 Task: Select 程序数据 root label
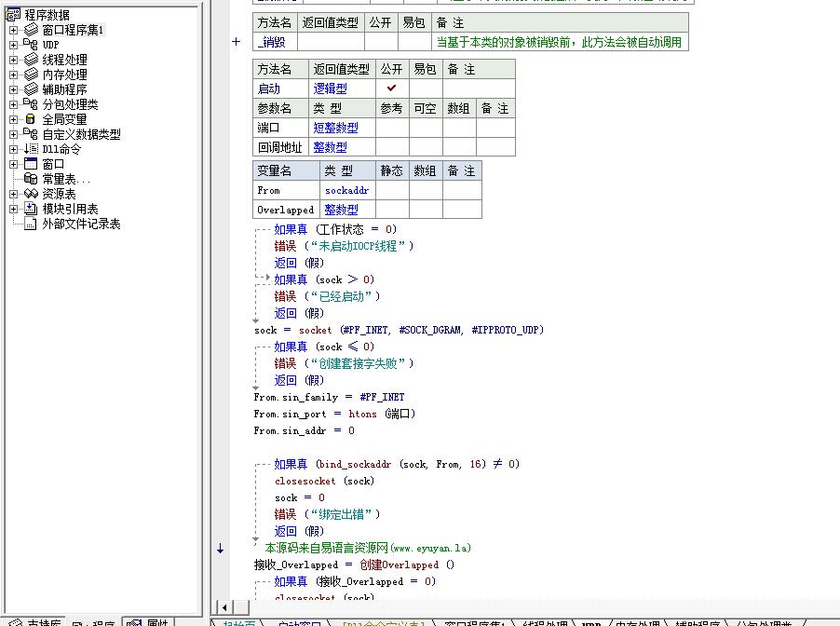47,15
